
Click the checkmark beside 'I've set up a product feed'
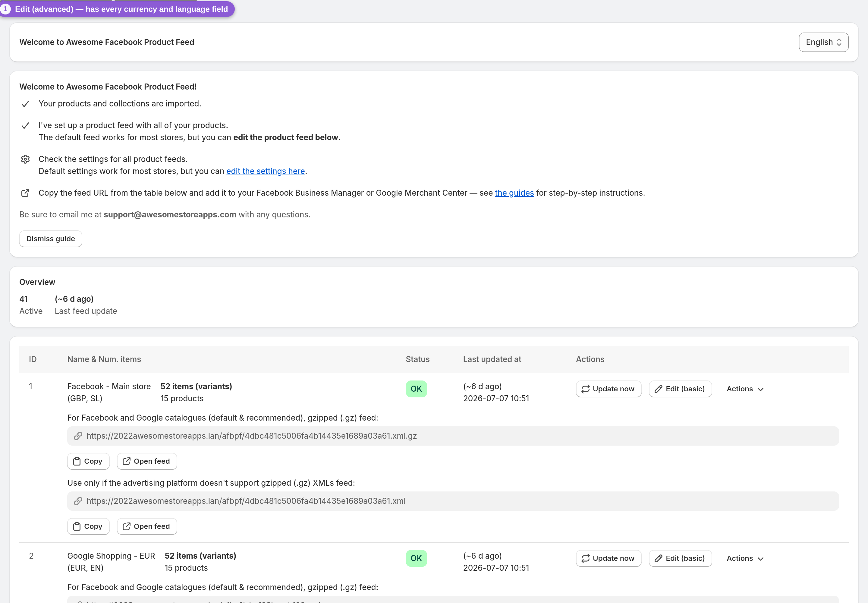25,125
